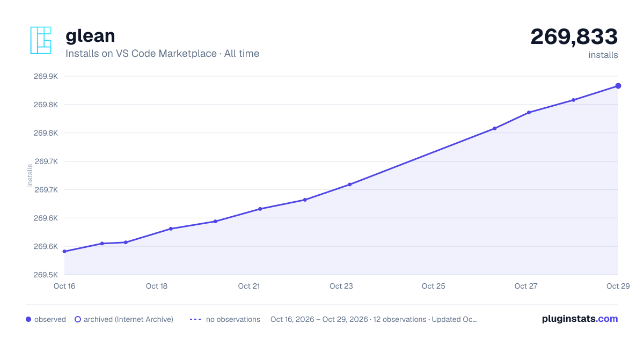Click the Oct 25 x-axis label

pyautogui.click(x=434, y=286)
